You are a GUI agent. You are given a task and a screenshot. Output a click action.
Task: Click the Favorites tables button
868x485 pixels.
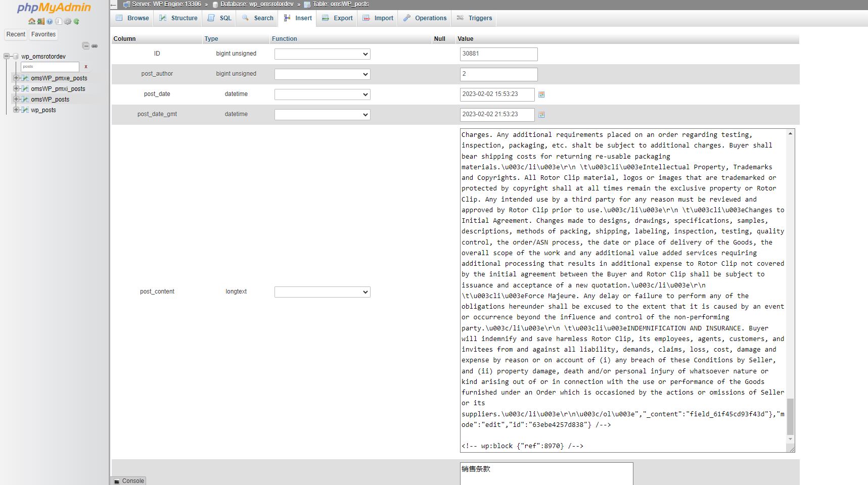(x=43, y=34)
